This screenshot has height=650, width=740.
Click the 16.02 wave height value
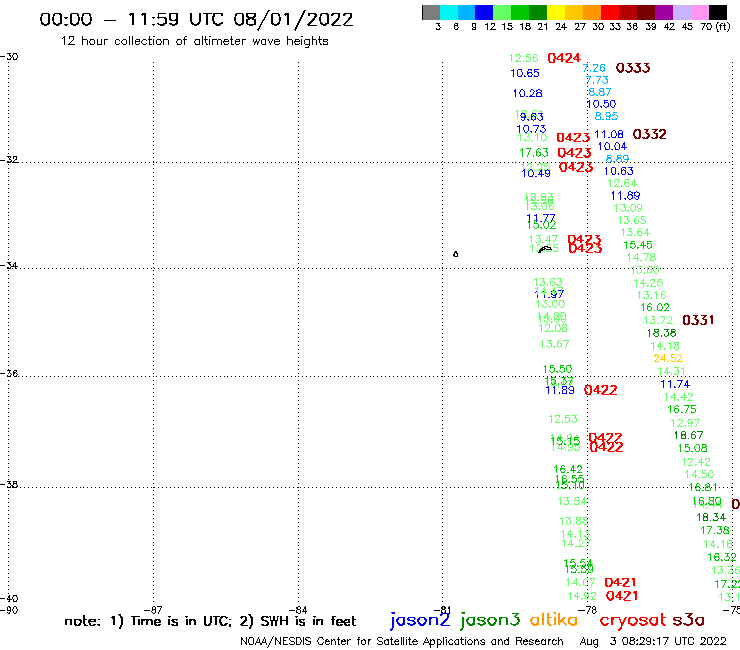point(655,307)
